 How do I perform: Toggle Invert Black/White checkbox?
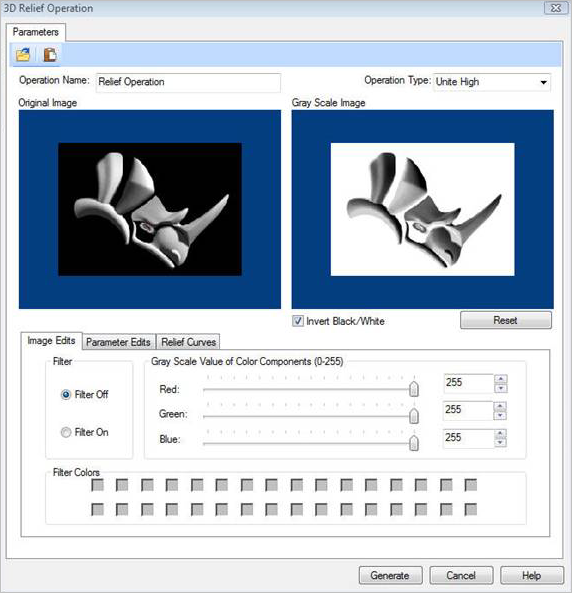point(298,321)
